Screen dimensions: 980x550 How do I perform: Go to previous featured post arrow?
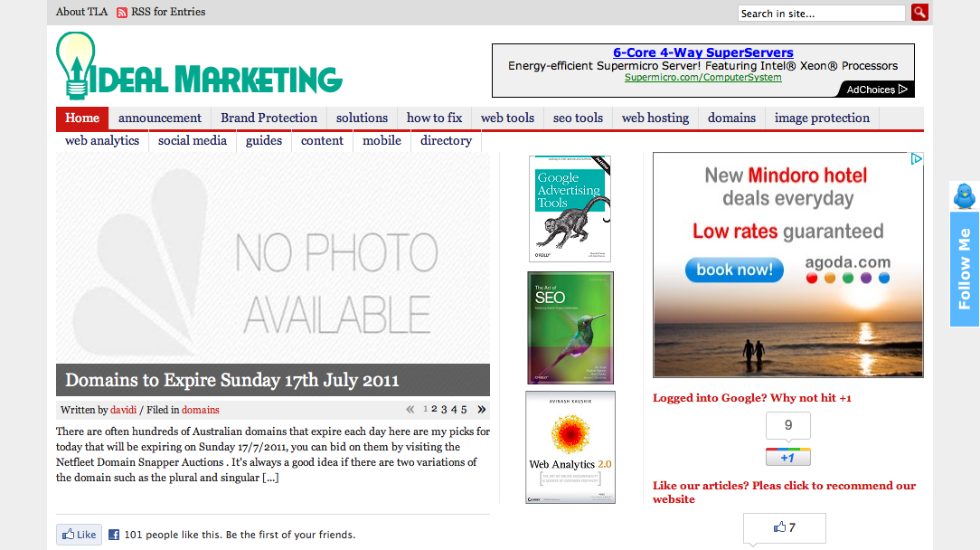coord(410,409)
